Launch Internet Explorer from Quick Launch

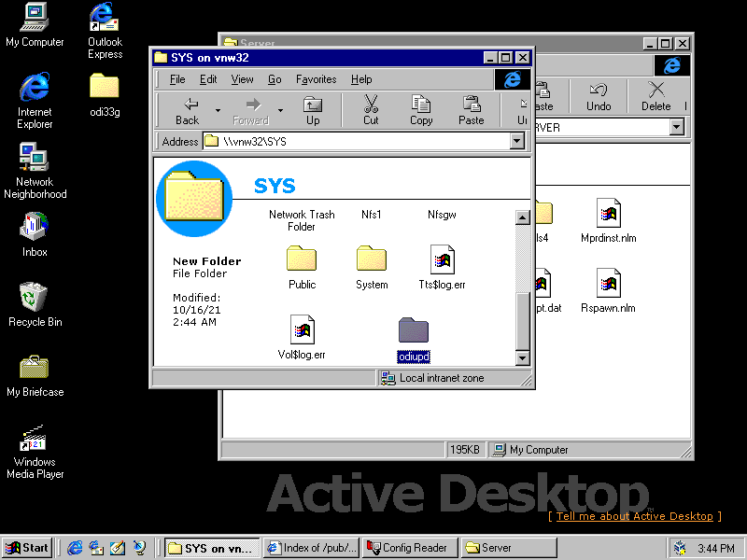(75, 548)
